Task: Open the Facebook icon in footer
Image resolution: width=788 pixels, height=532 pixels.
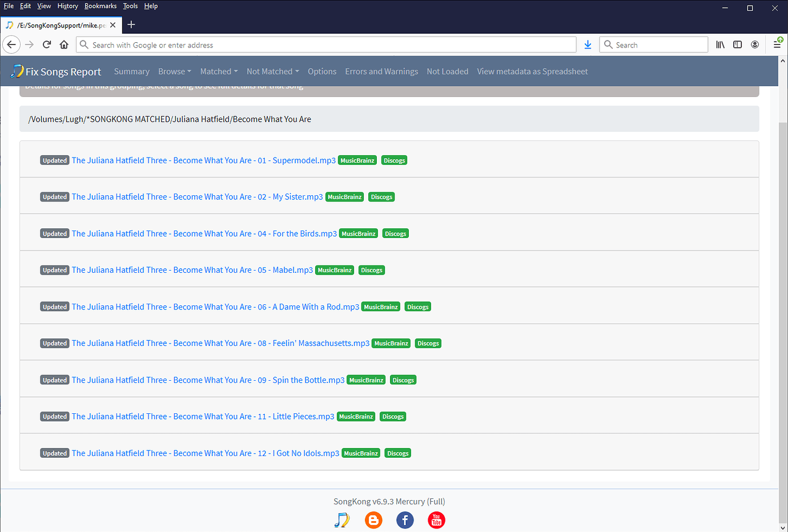Action: point(405,520)
